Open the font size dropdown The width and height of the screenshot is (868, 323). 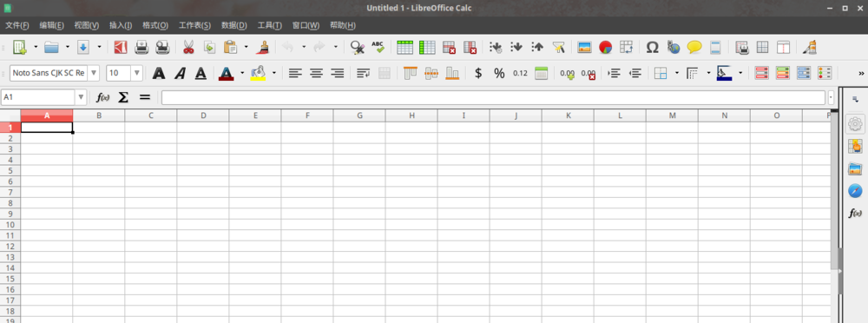point(137,73)
